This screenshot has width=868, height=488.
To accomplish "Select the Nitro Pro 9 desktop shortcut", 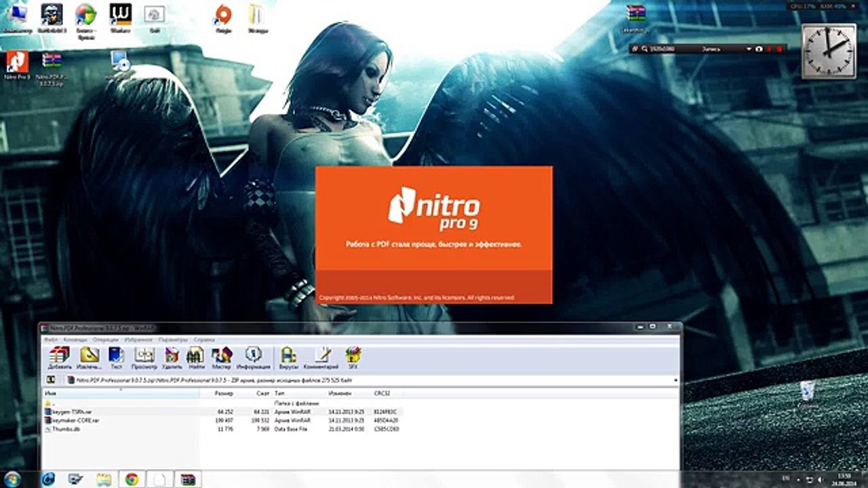I will pos(17,66).
